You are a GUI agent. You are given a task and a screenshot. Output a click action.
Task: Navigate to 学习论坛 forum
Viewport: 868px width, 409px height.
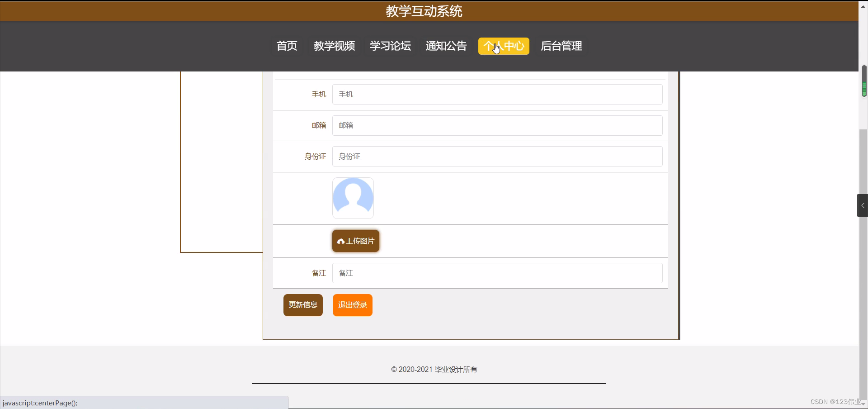click(x=390, y=46)
